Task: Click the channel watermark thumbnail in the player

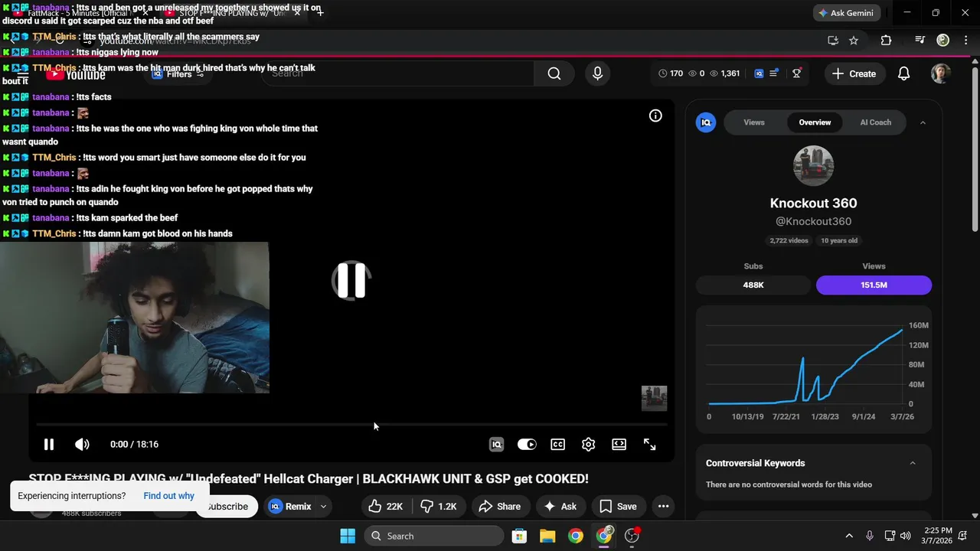Action: click(x=654, y=398)
